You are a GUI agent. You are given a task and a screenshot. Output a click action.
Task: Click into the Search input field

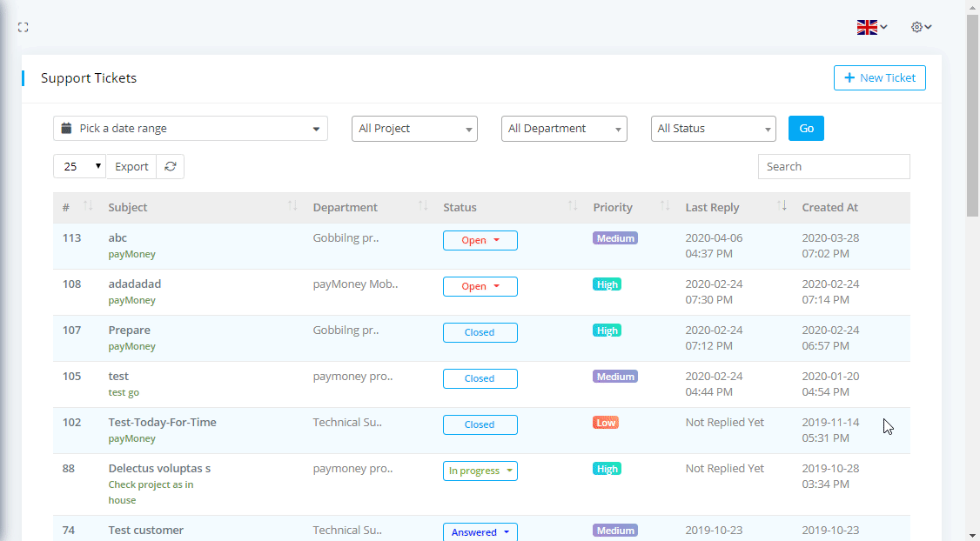click(x=833, y=166)
